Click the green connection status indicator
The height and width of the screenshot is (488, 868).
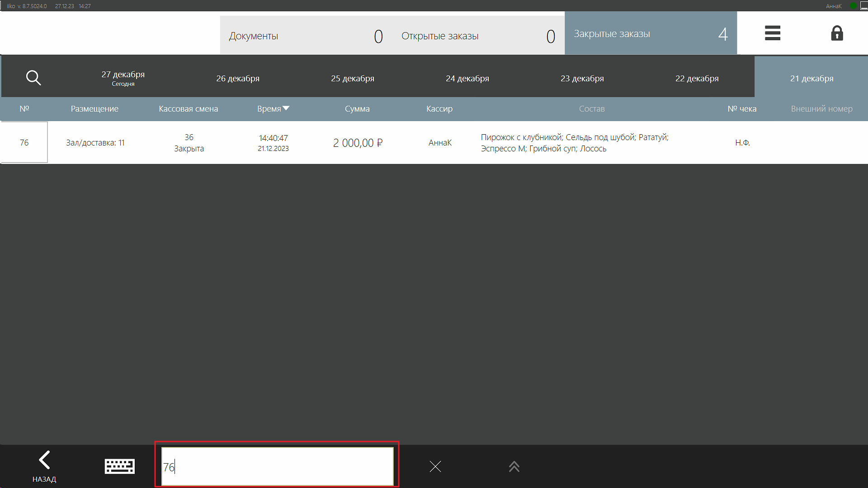coord(853,6)
